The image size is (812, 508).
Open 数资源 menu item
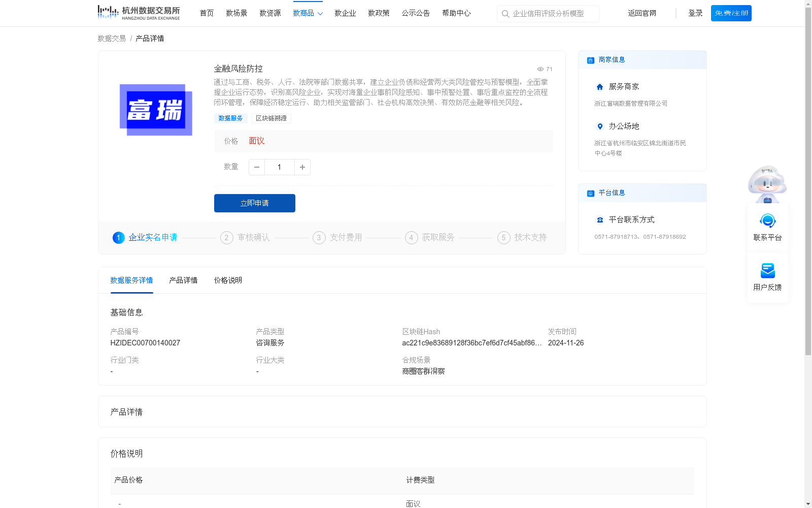(x=270, y=13)
